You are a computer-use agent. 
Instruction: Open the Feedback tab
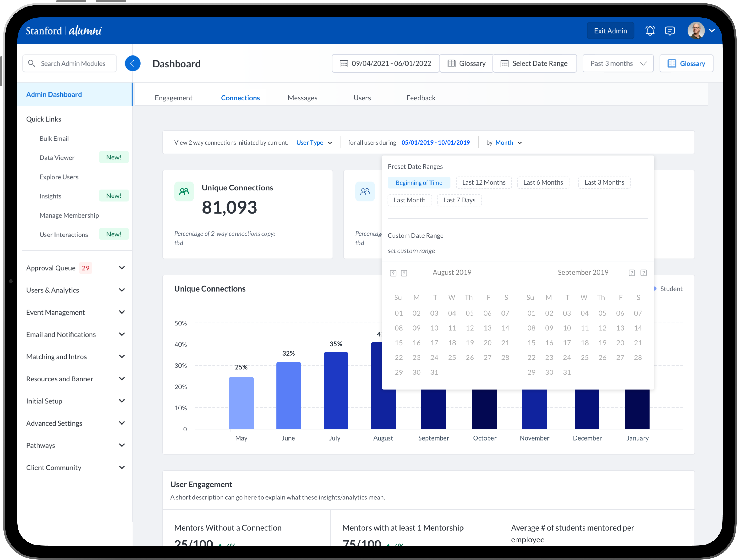pos(420,98)
